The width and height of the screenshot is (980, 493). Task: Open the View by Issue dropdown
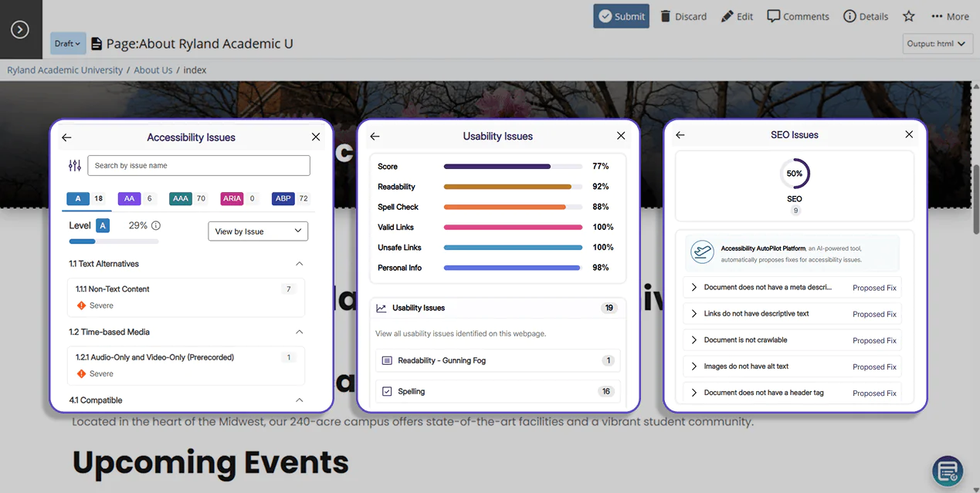pos(258,231)
